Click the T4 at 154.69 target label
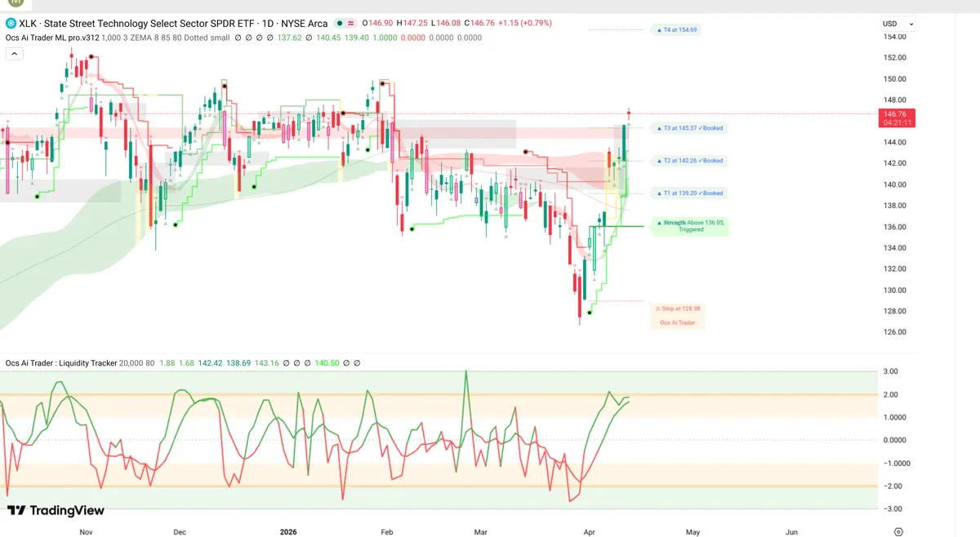 [675, 29]
